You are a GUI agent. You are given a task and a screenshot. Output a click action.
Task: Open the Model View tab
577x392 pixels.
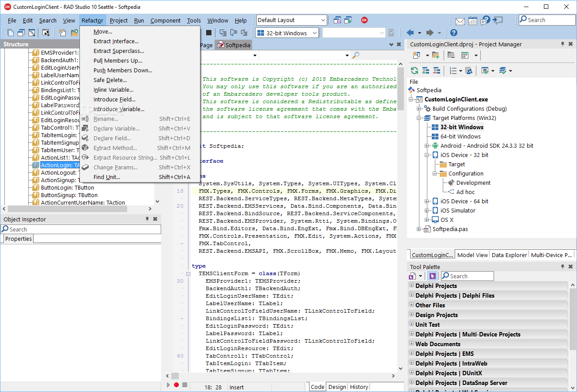click(x=473, y=255)
